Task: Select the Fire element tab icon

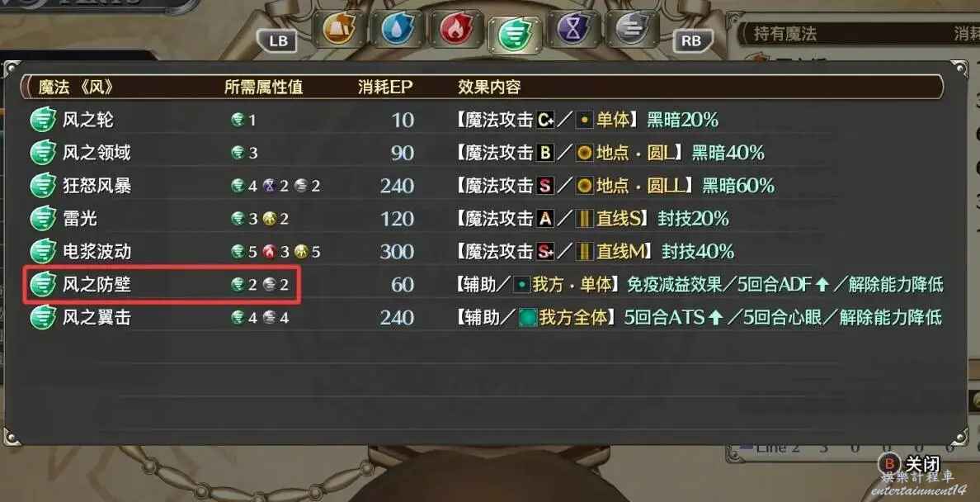Action: tap(455, 30)
